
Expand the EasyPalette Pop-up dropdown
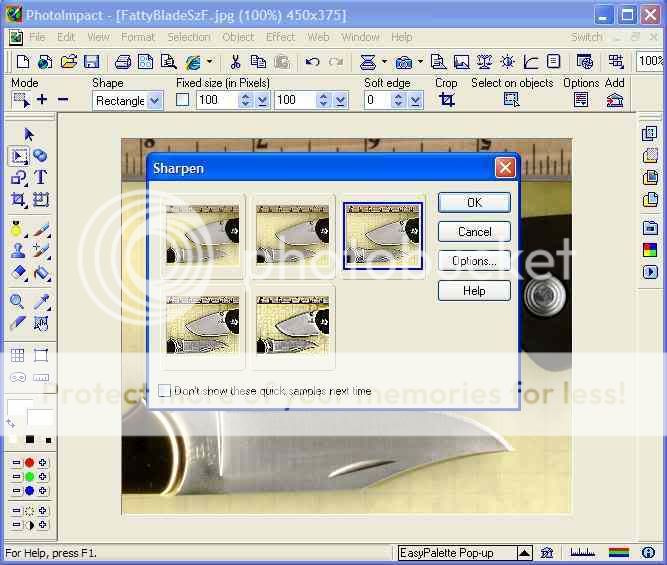click(525, 553)
